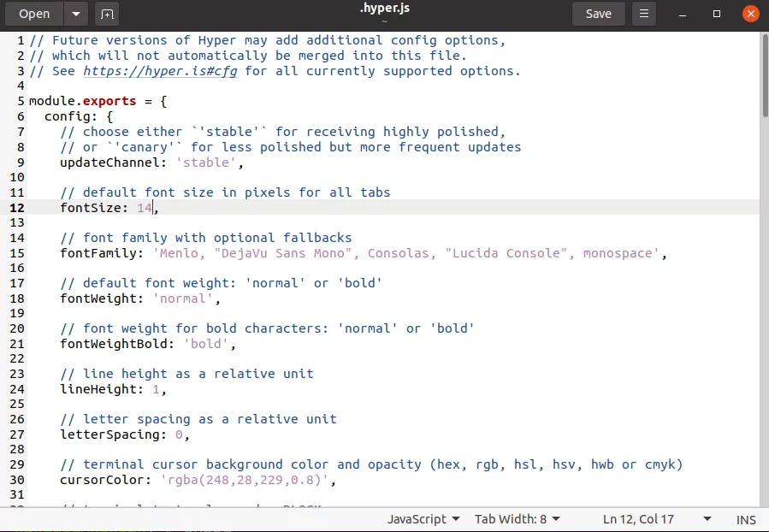The image size is (769, 532).
Task: Click line number 30 in gutter
Action: coord(16,480)
